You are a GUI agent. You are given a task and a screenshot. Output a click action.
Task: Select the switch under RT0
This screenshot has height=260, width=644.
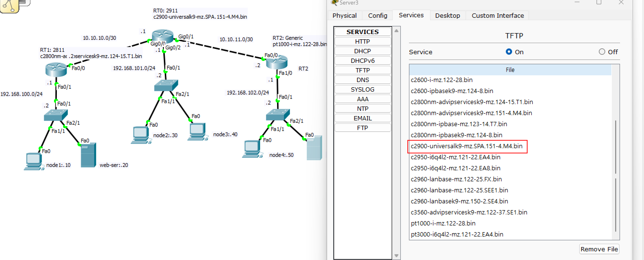[x=166, y=85]
